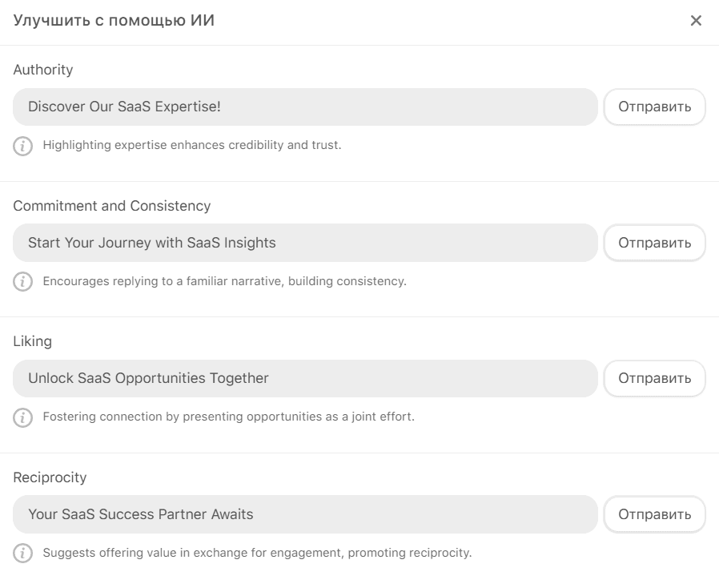
Task: Click the 'Highlighting expertise enhances credibility' description
Action: click(192, 146)
